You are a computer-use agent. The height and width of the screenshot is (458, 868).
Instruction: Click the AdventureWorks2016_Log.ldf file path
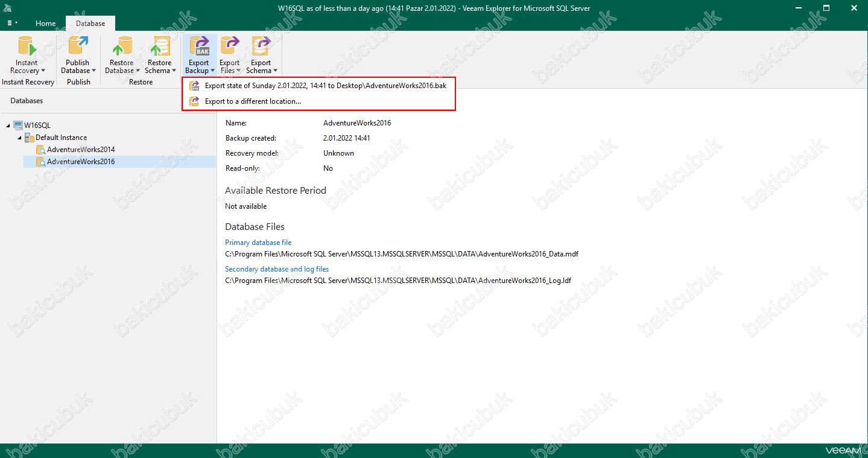coord(398,281)
